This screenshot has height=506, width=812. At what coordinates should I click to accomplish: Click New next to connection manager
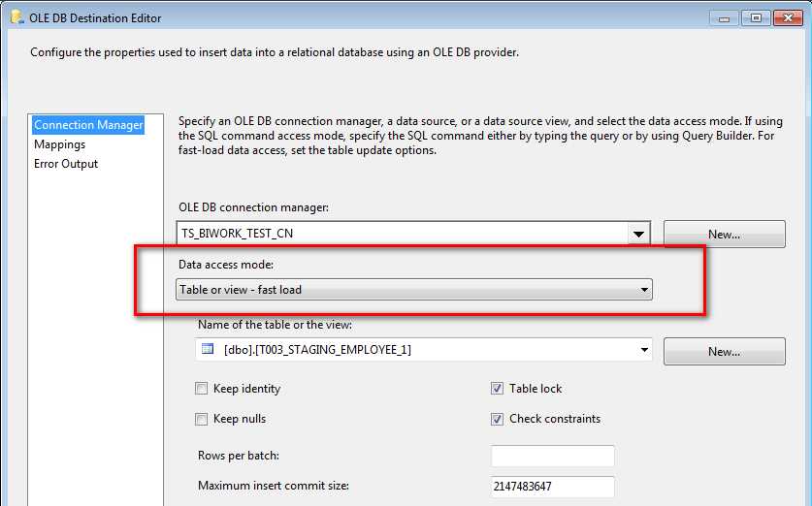724,234
